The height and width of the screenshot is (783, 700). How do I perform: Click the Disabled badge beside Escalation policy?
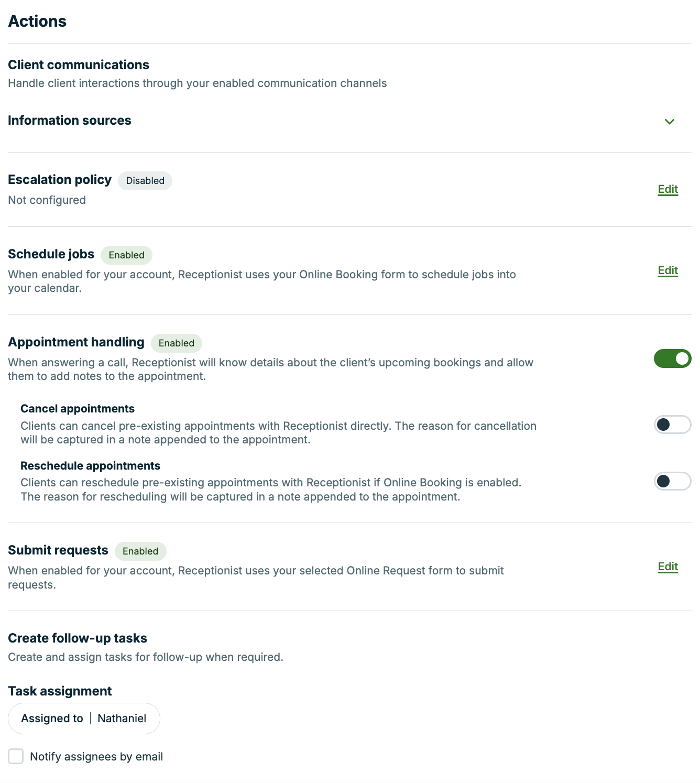point(145,180)
